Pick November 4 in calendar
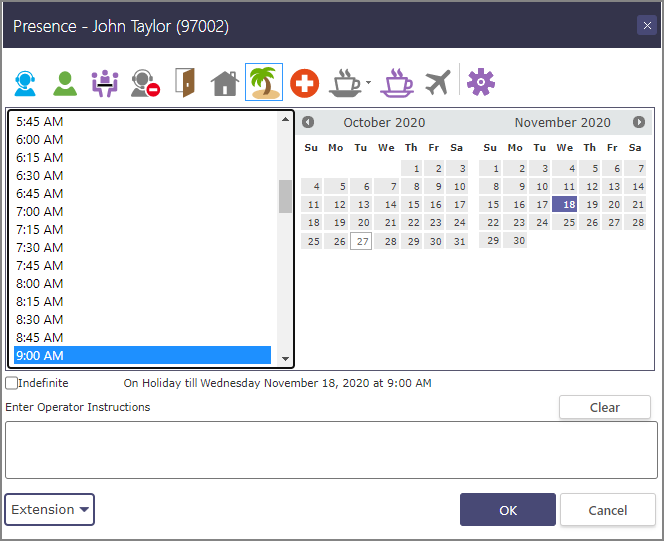The width and height of the screenshot is (664, 541). click(564, 168)
